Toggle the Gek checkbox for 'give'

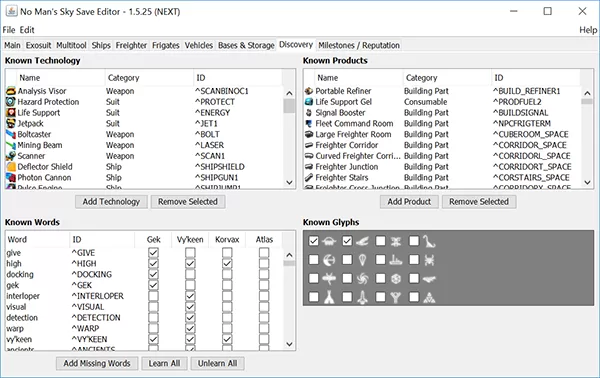(153, 253)
